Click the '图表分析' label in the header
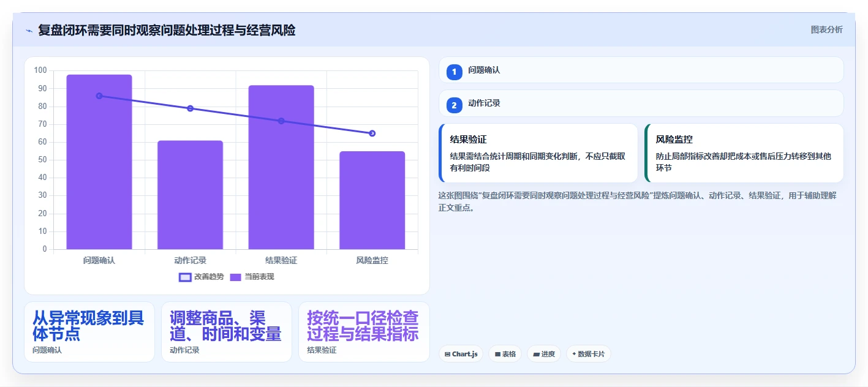Viewport: 868px width, 387px height. coord(826,29)
